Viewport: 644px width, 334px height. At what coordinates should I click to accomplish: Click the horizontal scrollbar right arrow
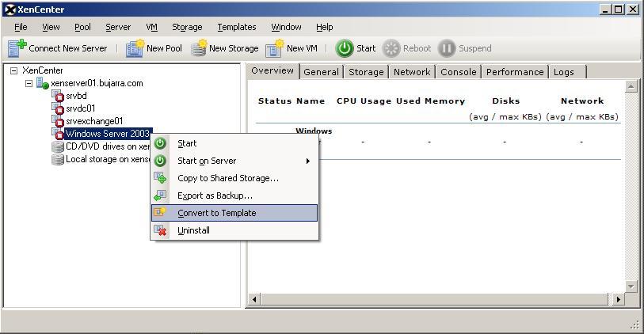pyautogui.click(x=618, y=299)
